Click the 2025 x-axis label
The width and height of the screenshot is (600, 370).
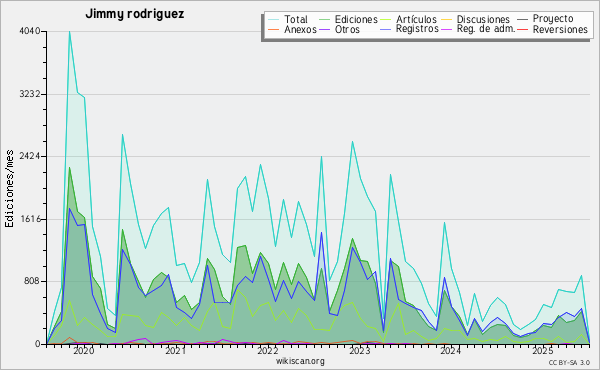pos(543,351)
